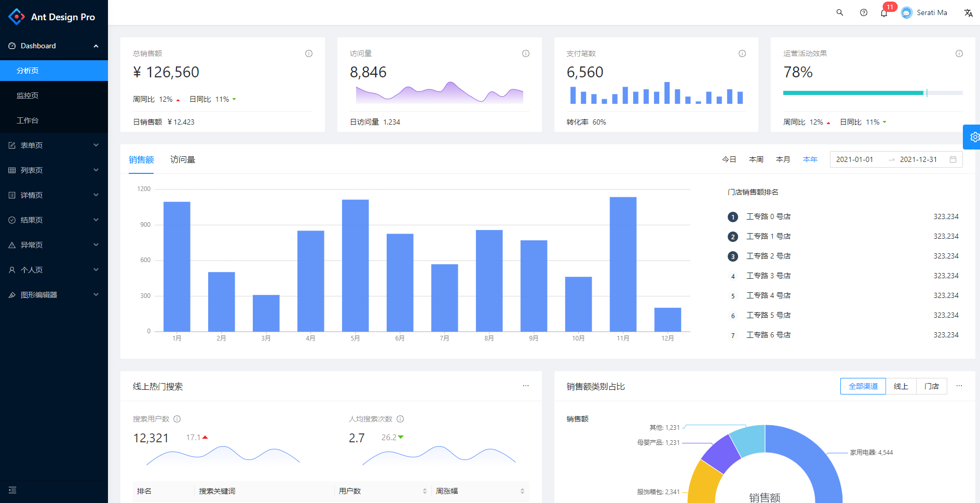Expand the 详情页 submenu
The image size is (980, 503).
click(96, 195)
